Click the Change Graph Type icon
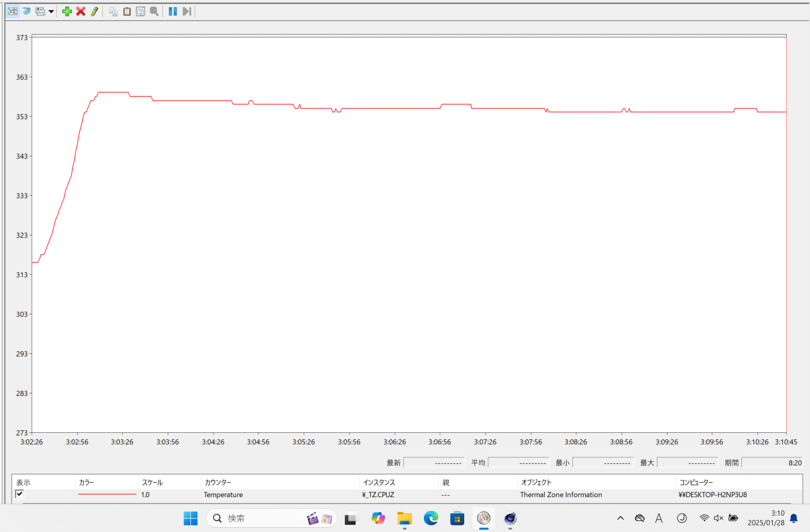This screenshot has width=810, height=532. [40, 11]
